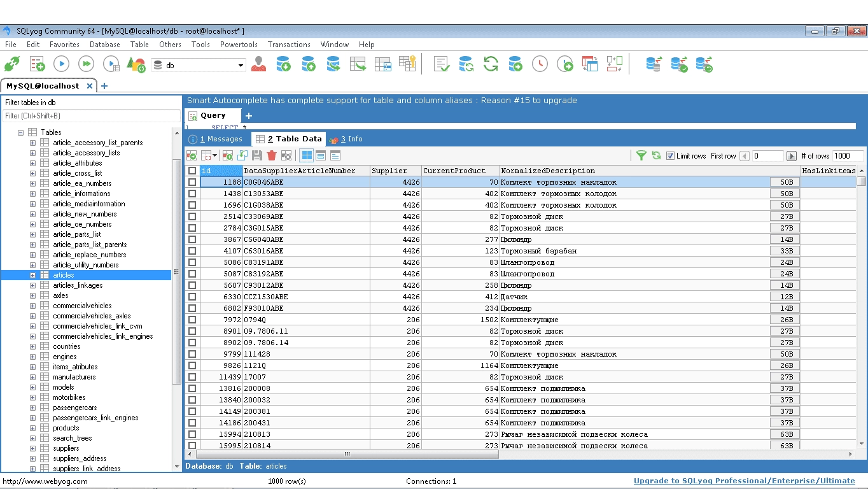
Task: Click the First row number field
Action: point(767,156)
